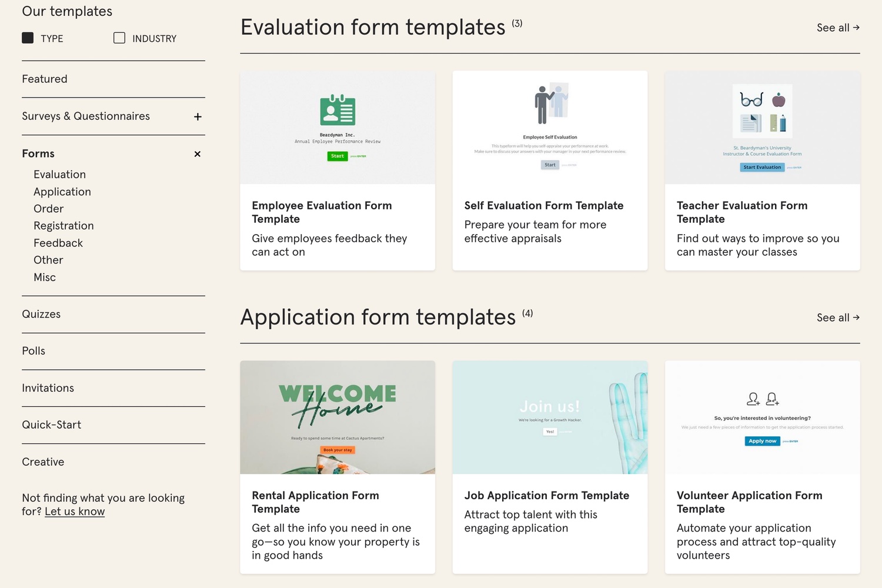
Task: Click See all for Application form templates
Action: tap(837, 317)
